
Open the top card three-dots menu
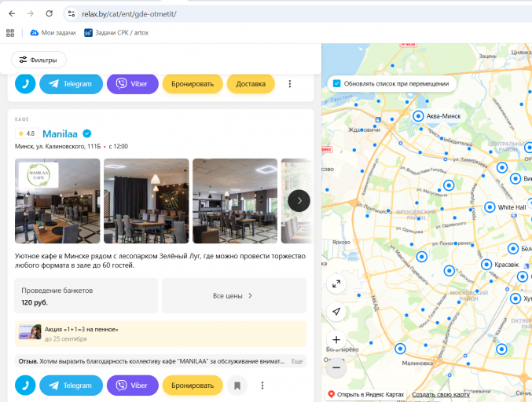point(290,84)
